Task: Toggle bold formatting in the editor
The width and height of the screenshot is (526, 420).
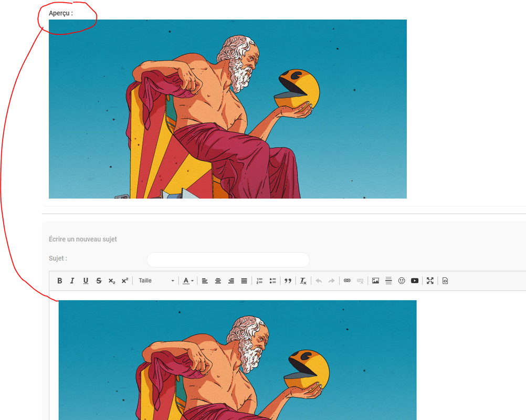Action: pyautogui.click(x=59, y=281)
